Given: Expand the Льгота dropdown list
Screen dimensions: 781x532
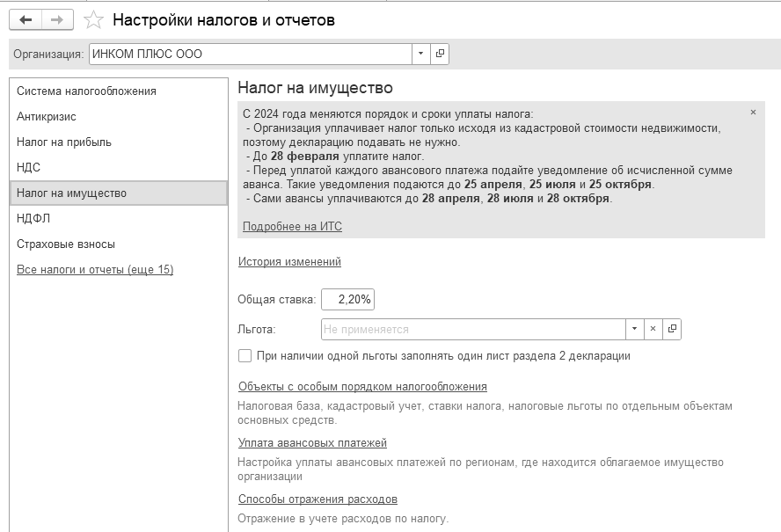Looking at the screenshot, I should (x=634, y=329).
